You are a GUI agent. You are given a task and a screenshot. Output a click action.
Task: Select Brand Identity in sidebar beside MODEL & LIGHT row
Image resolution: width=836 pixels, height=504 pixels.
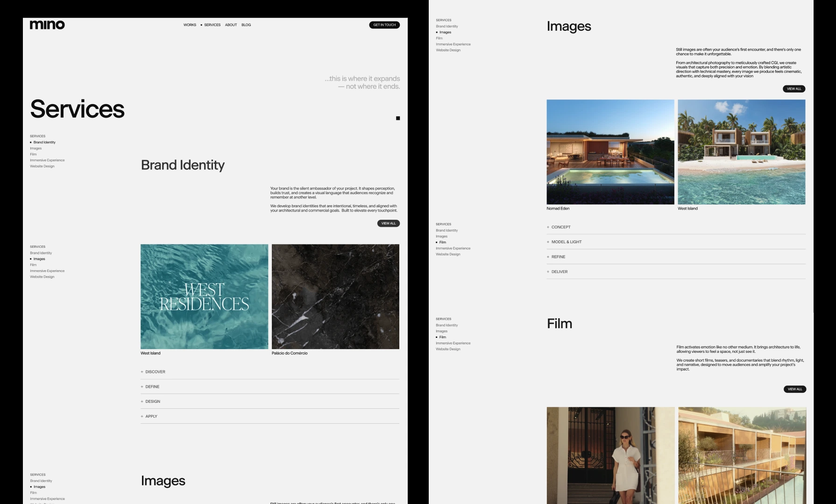pos(447,231)
